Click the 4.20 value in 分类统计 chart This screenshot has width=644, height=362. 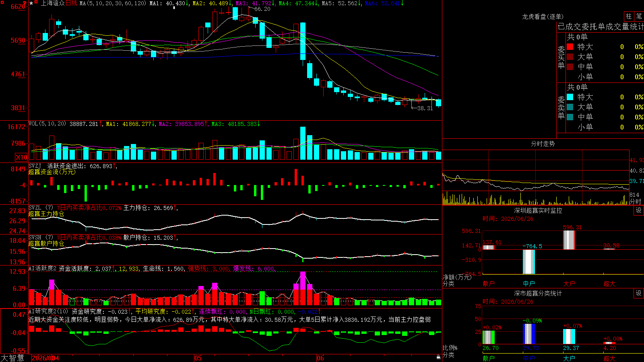(610, 348)
